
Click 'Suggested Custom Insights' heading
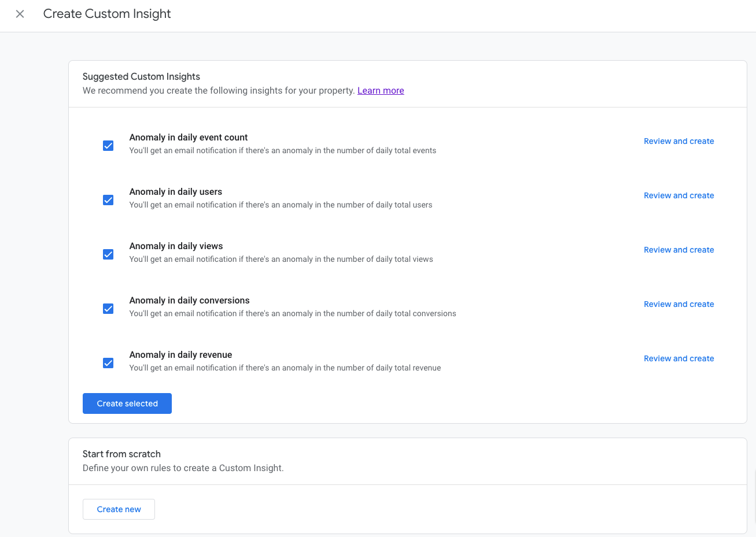(141, 76)
